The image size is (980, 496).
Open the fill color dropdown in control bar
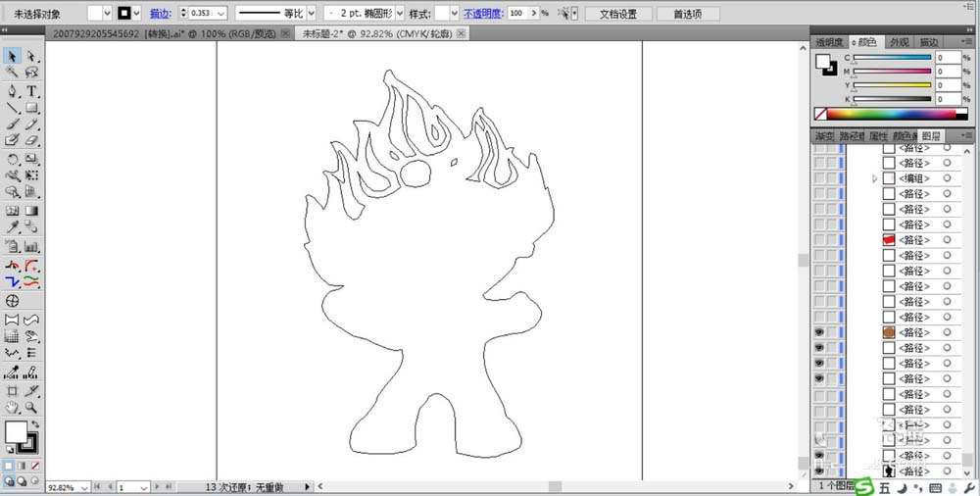[x=106, y=13]
